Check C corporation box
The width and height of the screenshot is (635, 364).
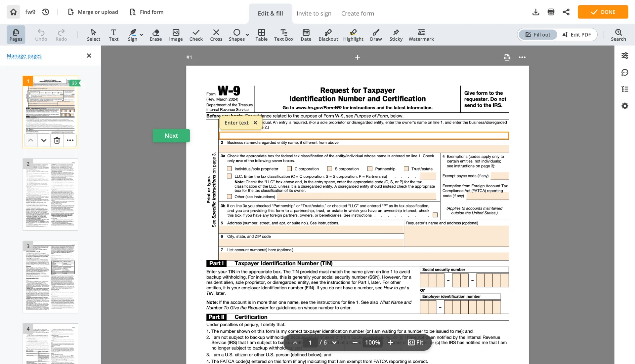(x=289, y=169)
